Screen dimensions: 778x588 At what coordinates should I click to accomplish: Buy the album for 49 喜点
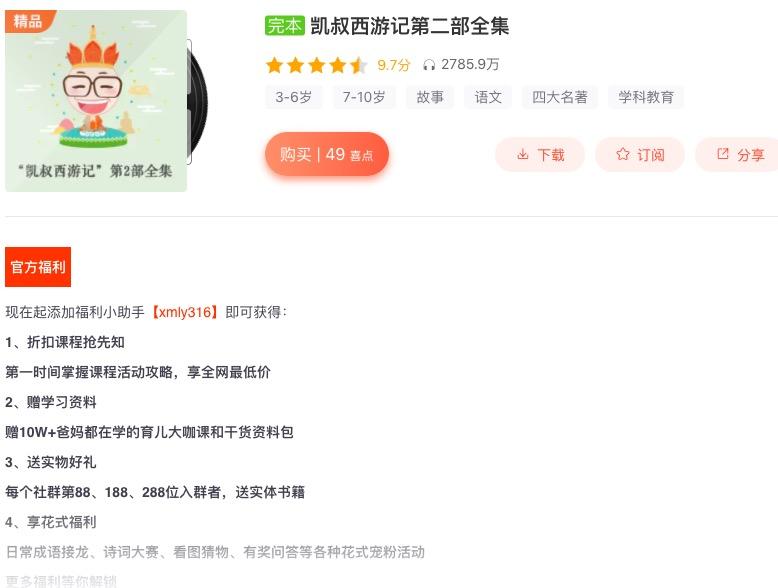(x=326, y=154)
